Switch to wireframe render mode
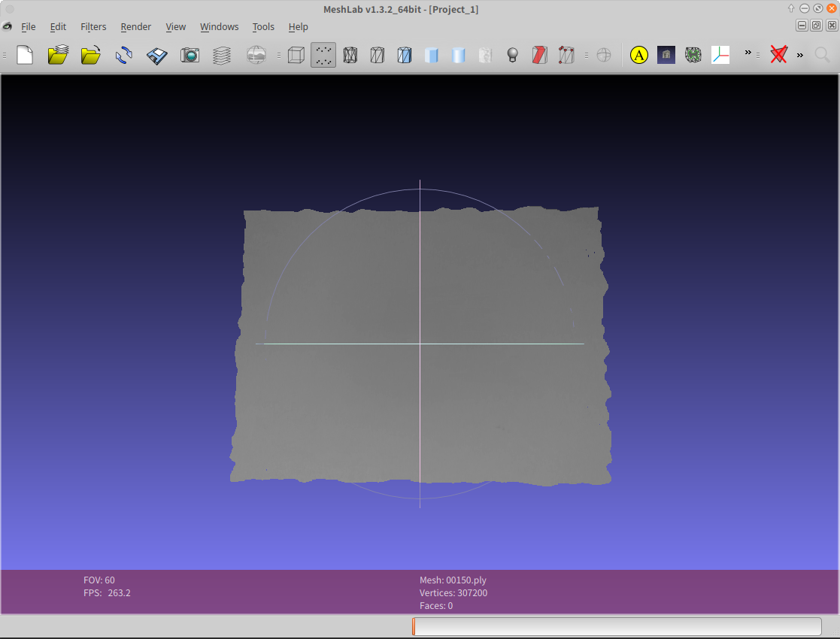Viewport: 840px width, 639px height. click(350, 55)
